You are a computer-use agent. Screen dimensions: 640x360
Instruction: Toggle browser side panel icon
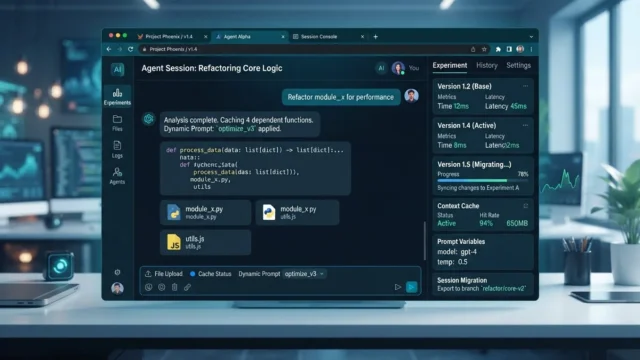pyautogui.click(x=509, y=49)
